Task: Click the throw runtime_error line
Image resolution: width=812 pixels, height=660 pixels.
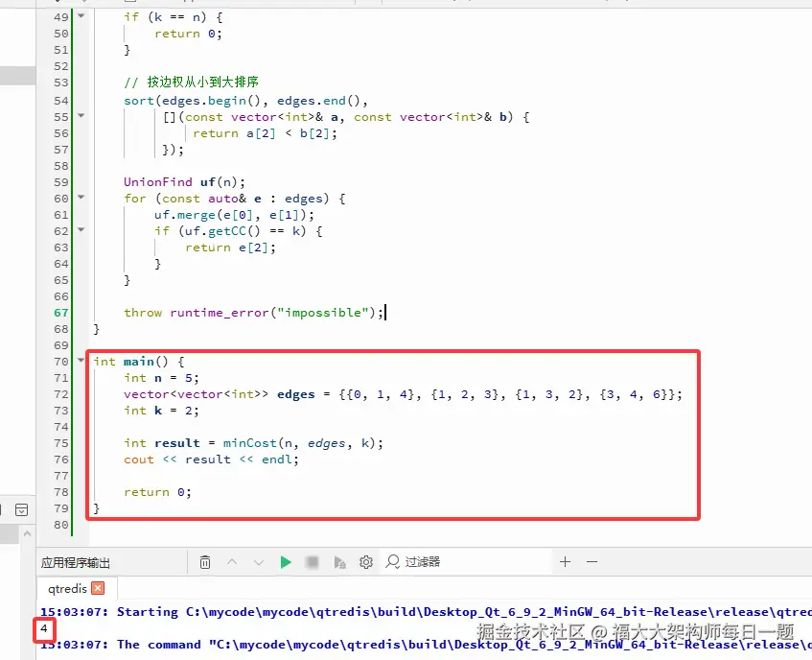Action: [254, 313]
